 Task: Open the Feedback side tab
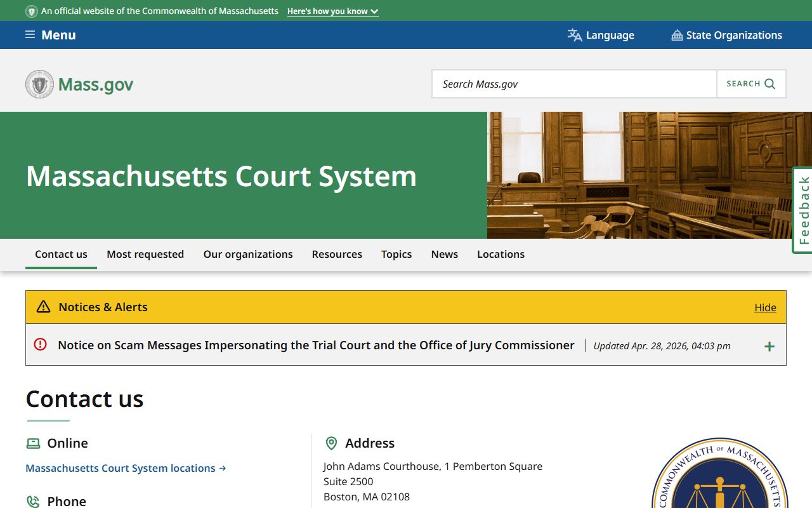pyautogui.click(x=803, y=210)
